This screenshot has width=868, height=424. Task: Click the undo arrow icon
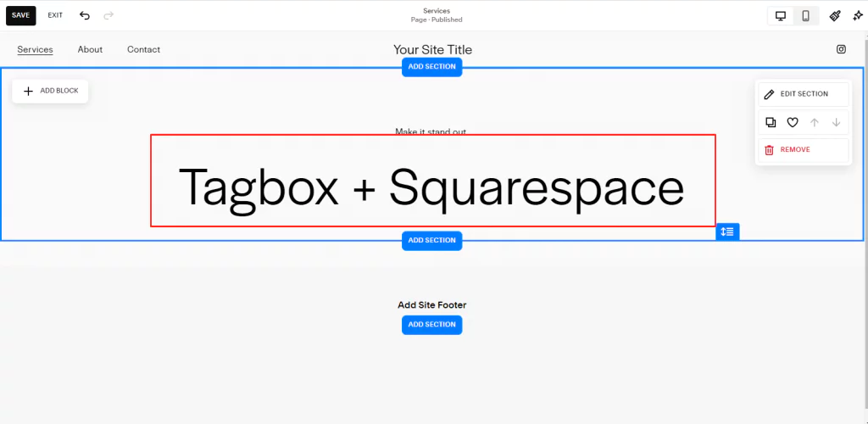(x=85, y=15)
